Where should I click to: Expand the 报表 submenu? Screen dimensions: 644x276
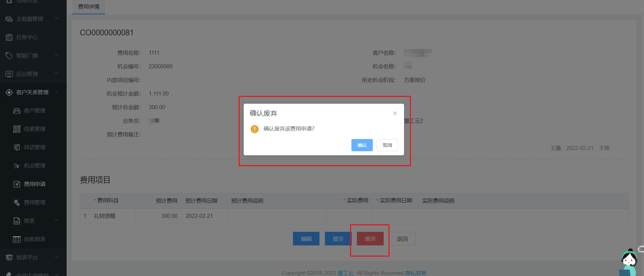tap(56, 220)
